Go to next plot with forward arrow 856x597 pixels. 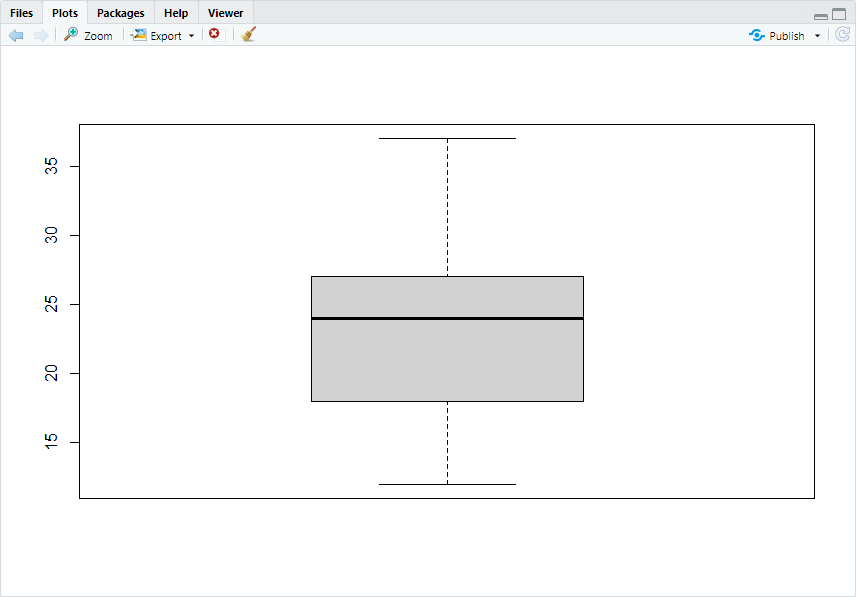[41, 35]
